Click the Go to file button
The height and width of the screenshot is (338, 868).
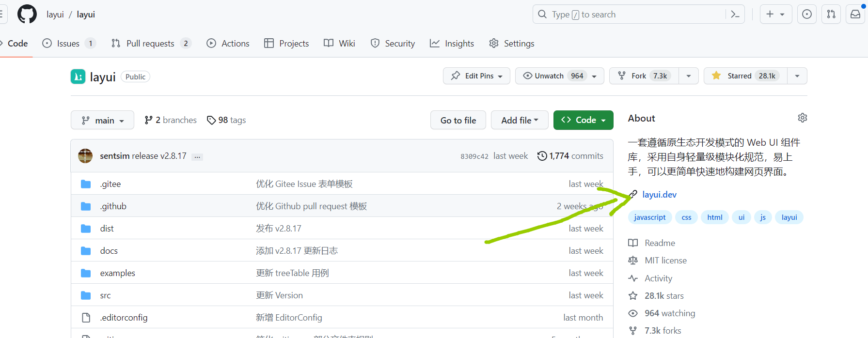click(458, 120)
